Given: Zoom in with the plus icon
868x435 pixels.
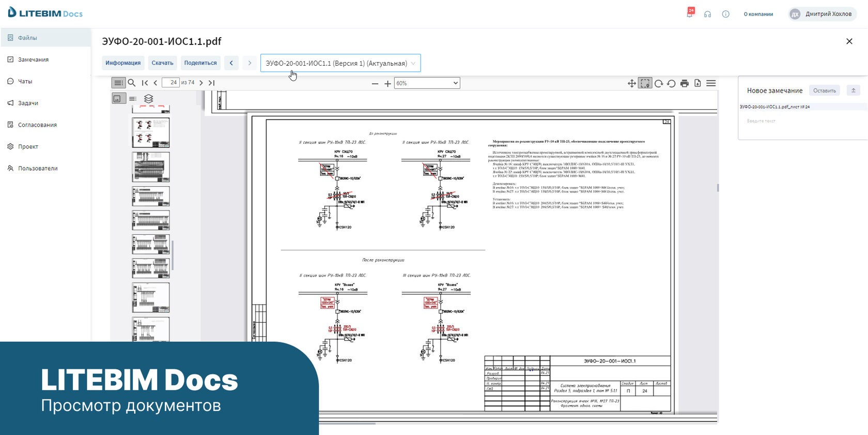Looking at the screenshot, I should tap(388, 83).
